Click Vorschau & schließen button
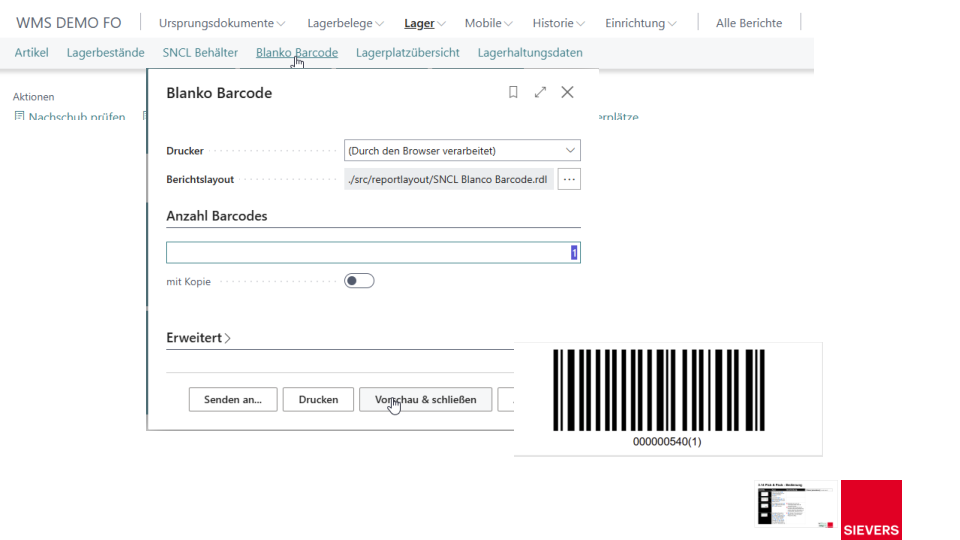The image size is (960, 540). (x=426, y=399)
